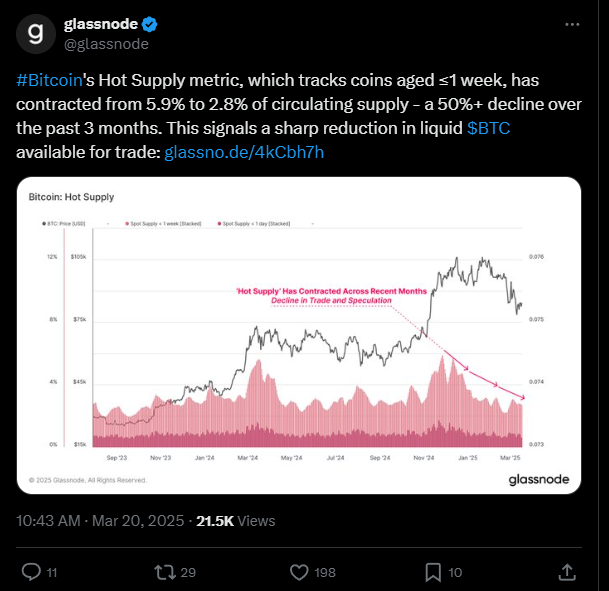View the 21.5K Views count
Screen dimensions: 609x591
pyautogui.click(x=236, y=521)
